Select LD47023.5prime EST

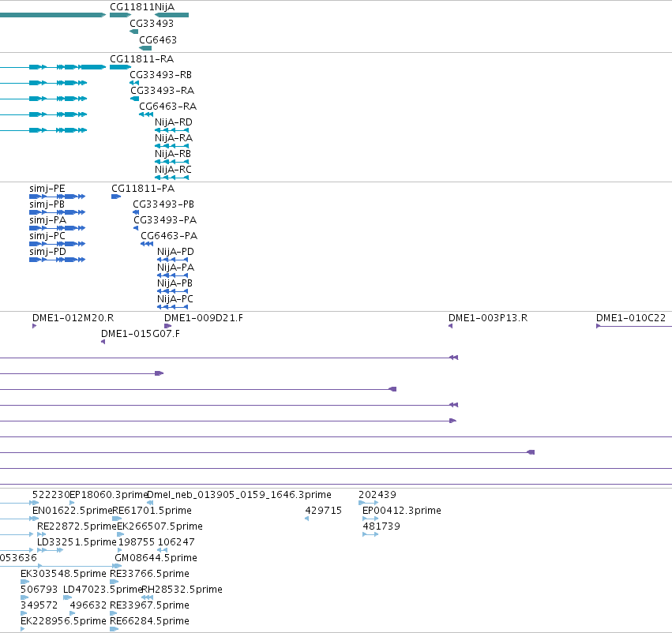[103, 590]
